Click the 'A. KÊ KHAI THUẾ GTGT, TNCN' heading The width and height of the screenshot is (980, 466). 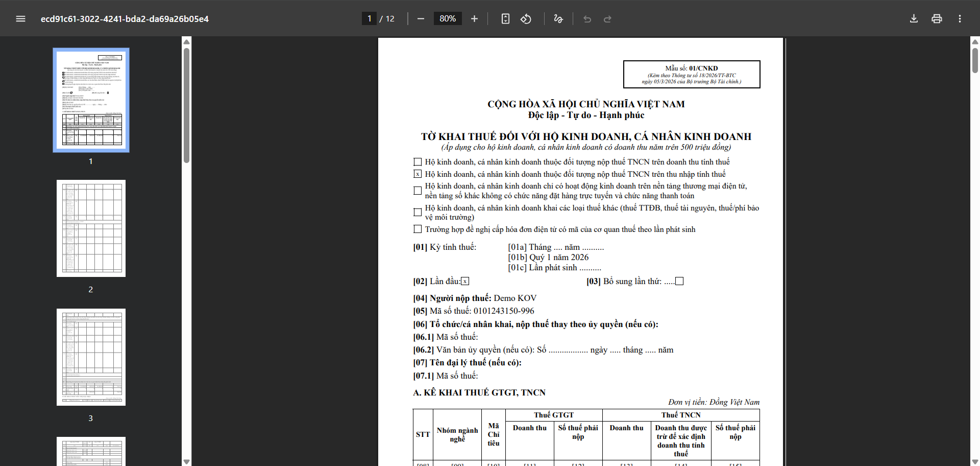tap(479, 392)
